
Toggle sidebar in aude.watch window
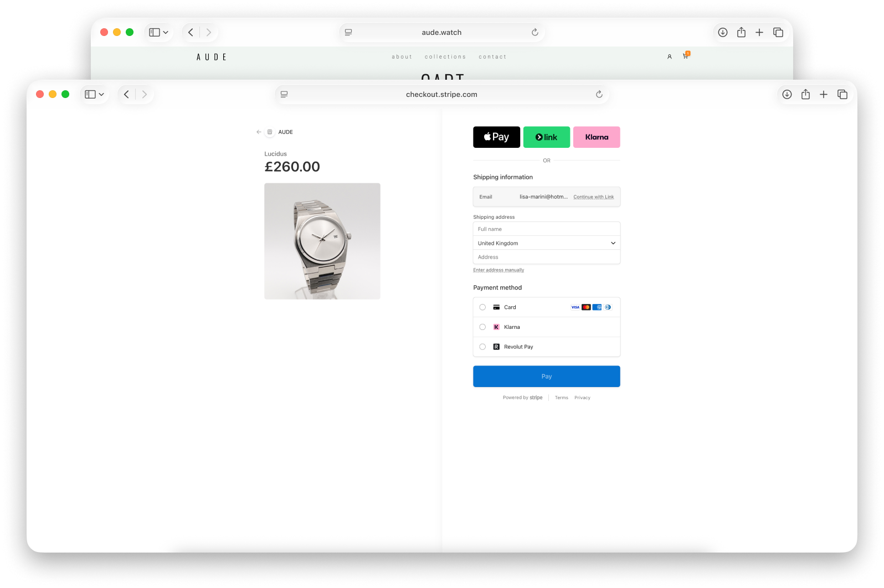pos(155,33)
